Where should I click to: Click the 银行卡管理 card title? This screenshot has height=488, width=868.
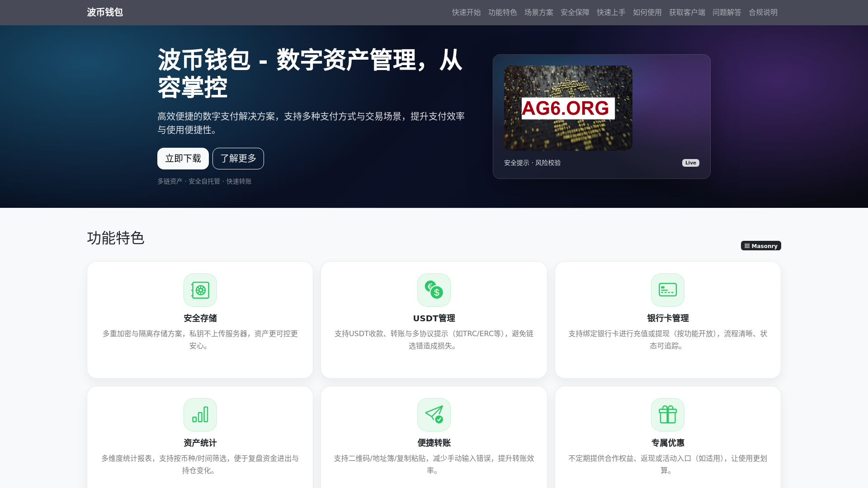[x=668, y=318]
